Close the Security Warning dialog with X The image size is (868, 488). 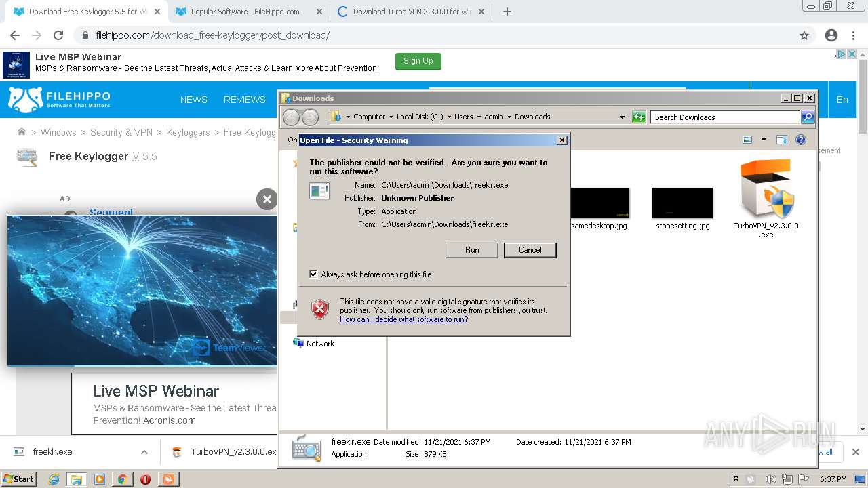click(561, 140)
